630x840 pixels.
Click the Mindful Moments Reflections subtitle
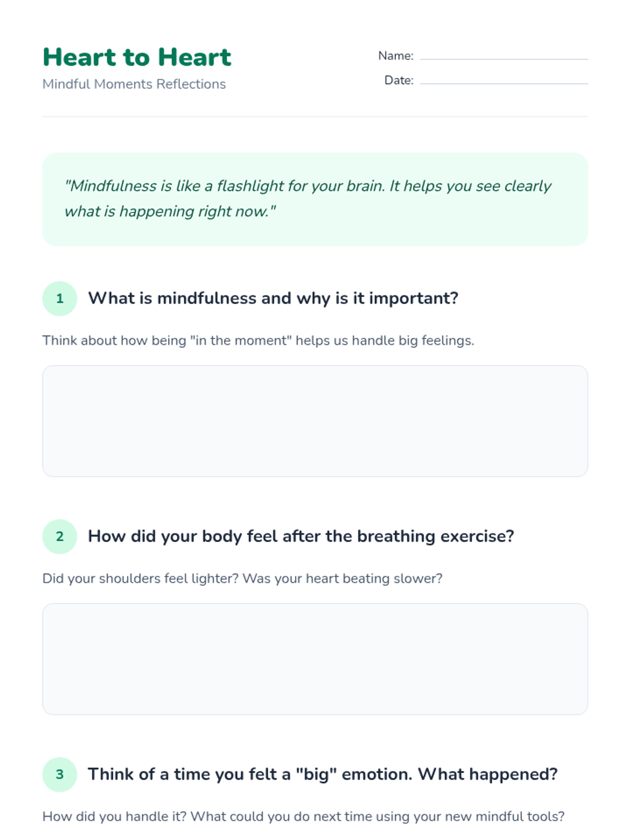click(134, 84)
